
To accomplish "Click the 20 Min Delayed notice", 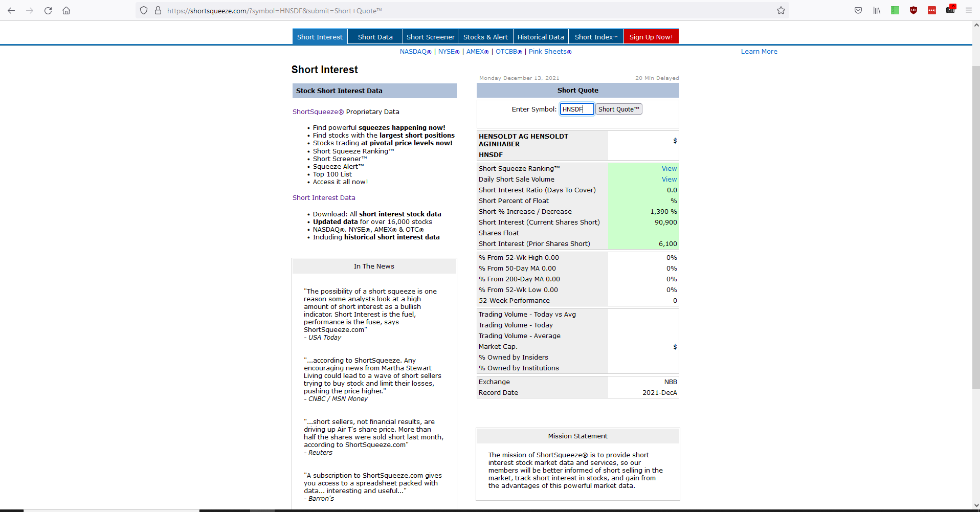I will tap(657, 78).
